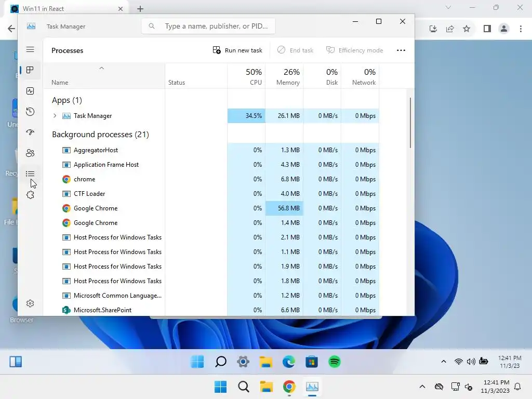Click the Background processes (21) heading
This screenshot has height=399, width=532.
100,135
